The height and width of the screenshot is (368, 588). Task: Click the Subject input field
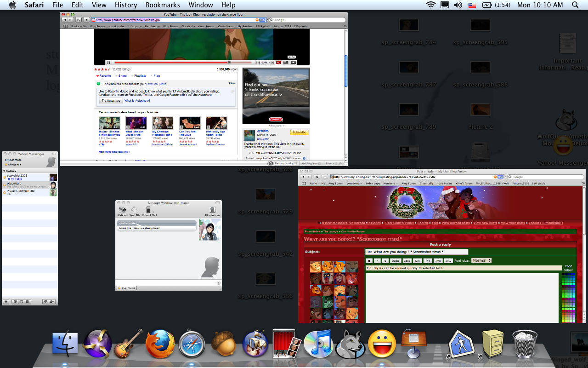416,252
